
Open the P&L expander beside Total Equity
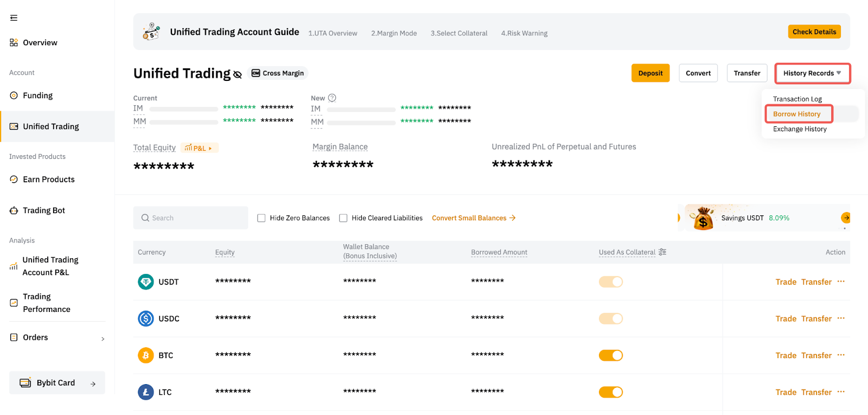pos(199,148)
